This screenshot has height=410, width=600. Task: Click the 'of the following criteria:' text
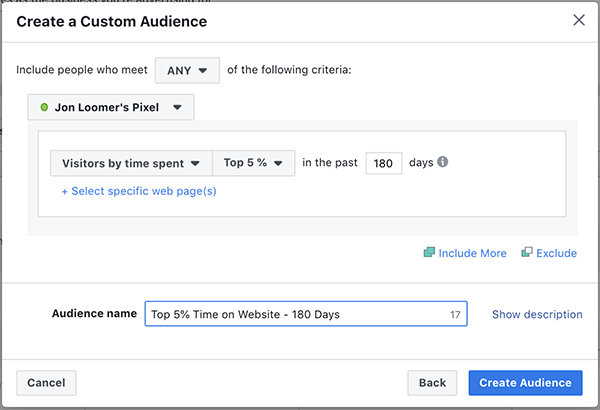289,70
